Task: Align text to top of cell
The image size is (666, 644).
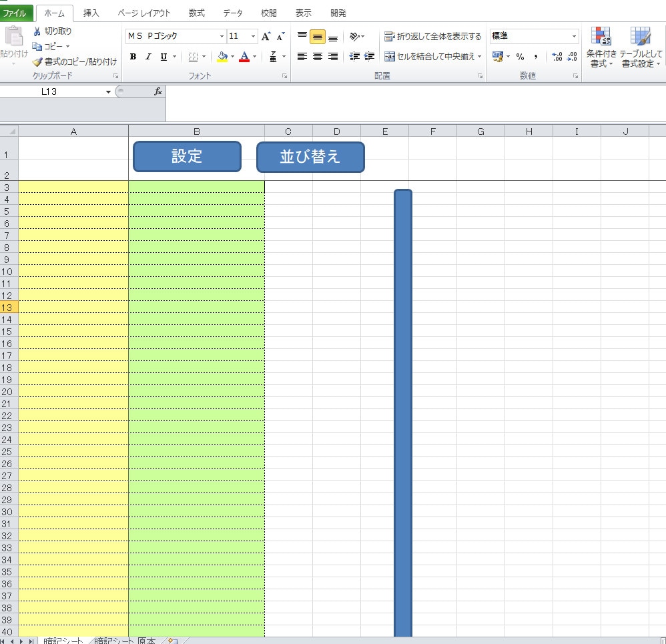Action: pyautogui.click(x=302, y=36)
